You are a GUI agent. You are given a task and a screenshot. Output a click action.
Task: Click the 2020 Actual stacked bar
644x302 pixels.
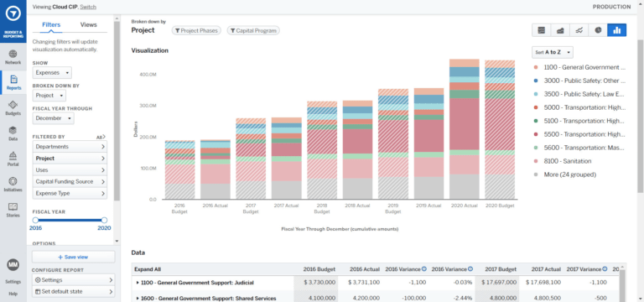[464, 129]
